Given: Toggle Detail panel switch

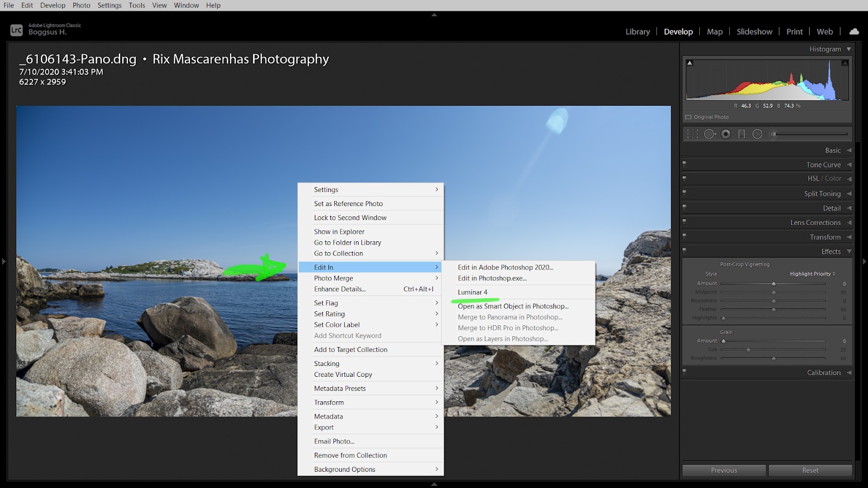Looking at the screenshot, I should click(x=684, y=208).
